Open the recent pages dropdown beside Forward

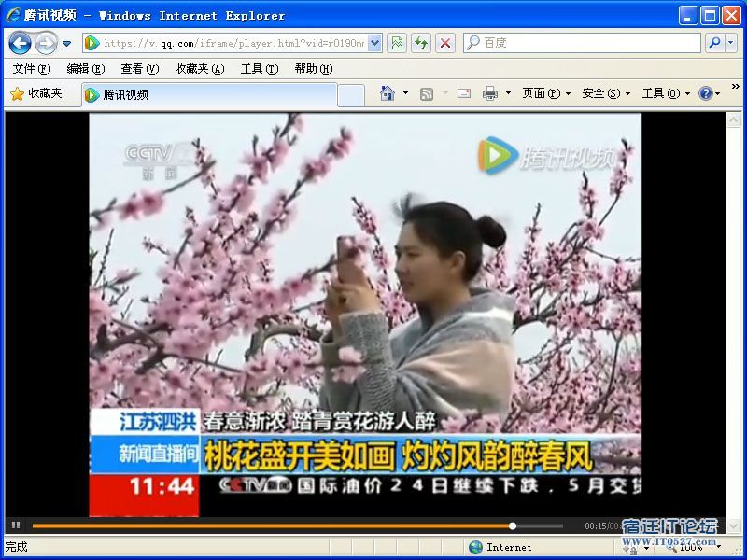pos(66,43)
